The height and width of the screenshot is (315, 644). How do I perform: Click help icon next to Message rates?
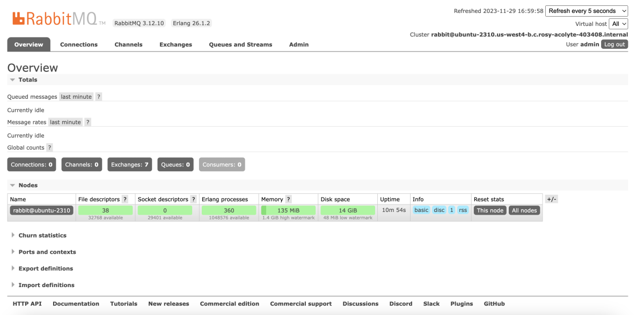(x=88, y=122)
